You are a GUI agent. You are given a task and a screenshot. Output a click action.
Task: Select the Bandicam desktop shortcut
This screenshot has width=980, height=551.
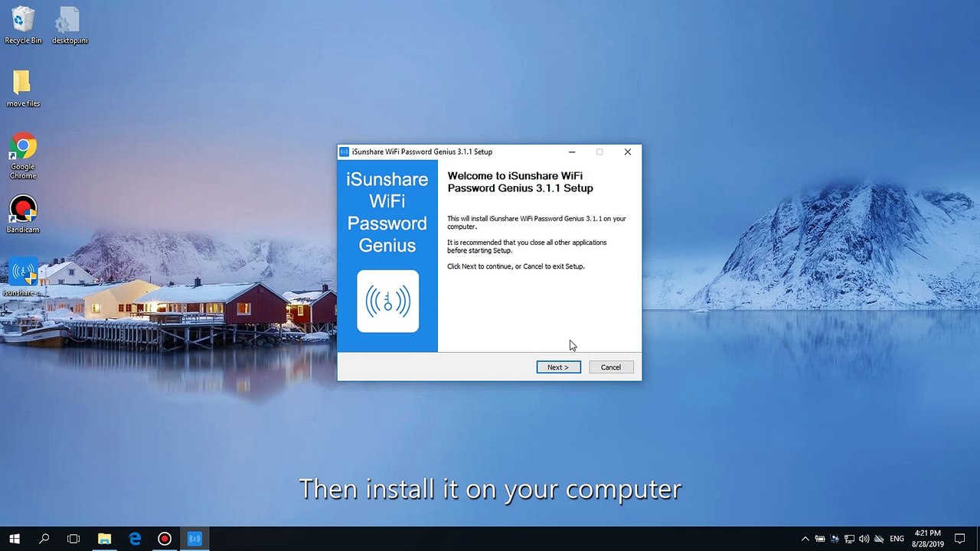tap(23, 214)
